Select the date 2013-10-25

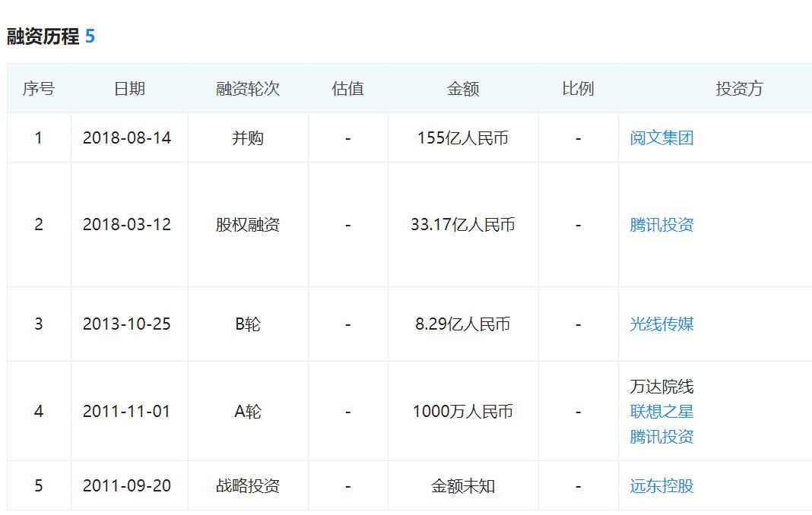(127, 324)
